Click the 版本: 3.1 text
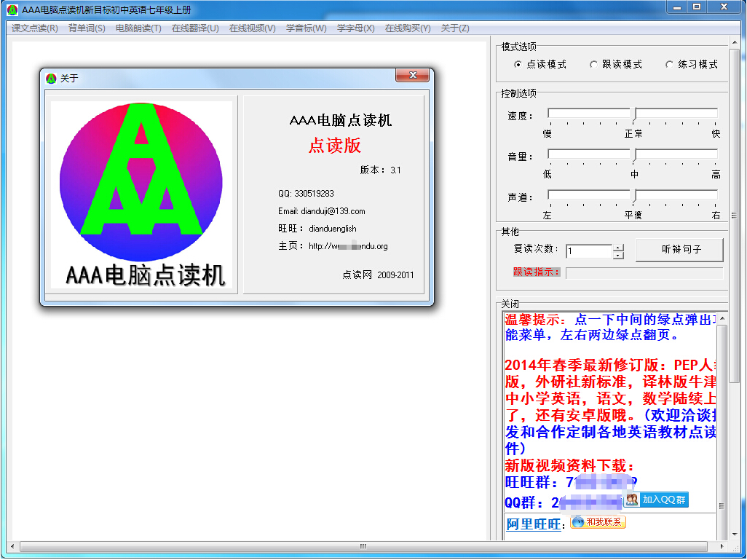 coord(380,170)
